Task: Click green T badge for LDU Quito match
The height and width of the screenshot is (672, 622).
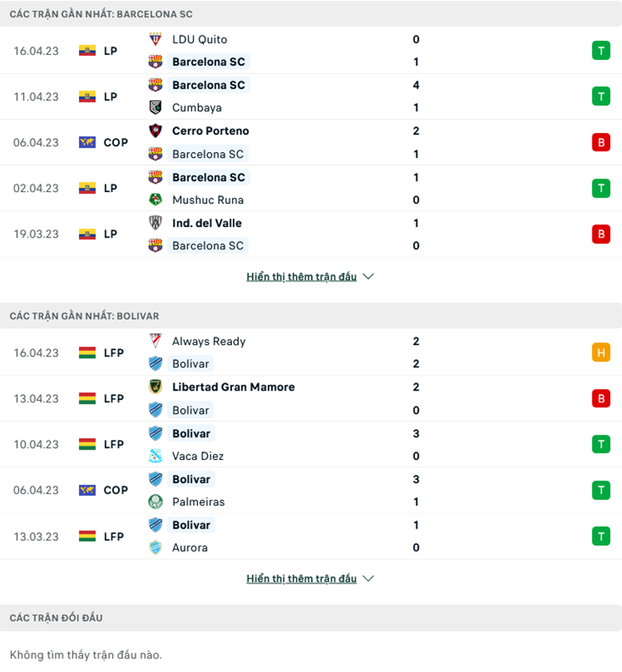Action: tap(600, 51)
